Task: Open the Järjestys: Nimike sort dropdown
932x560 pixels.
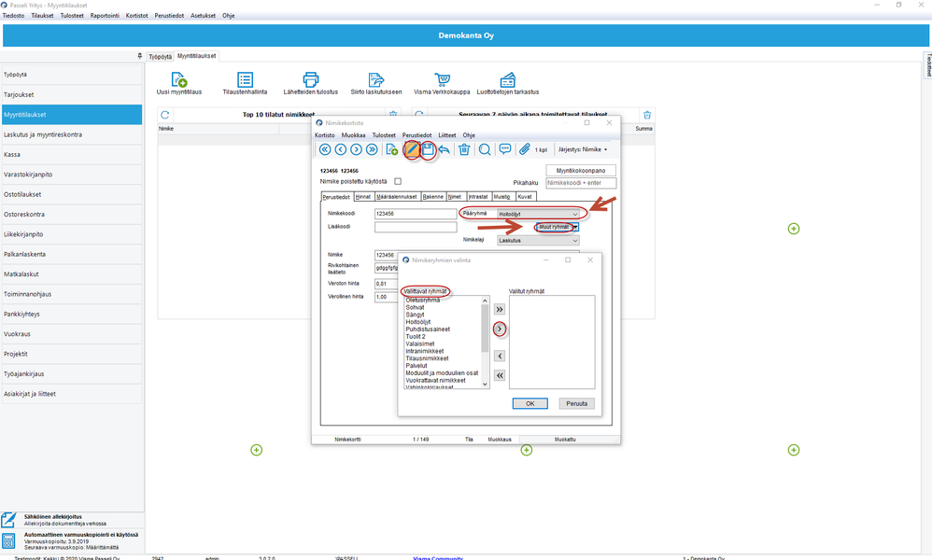Action: pyautogui.click(x=583, y=149)
